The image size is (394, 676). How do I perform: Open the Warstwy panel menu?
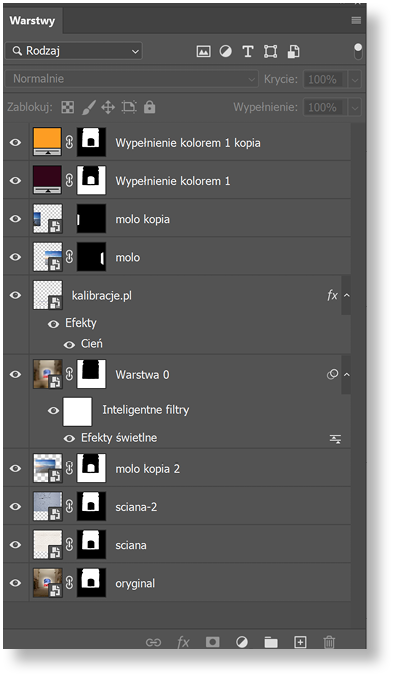pyautogui.click(x=356, y=20)
